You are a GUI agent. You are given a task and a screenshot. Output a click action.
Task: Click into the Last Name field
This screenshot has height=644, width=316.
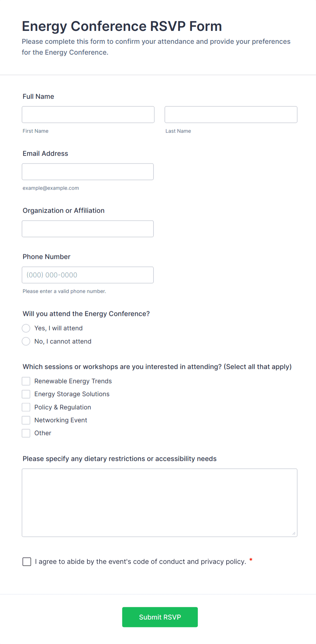(x=230, y=114)
